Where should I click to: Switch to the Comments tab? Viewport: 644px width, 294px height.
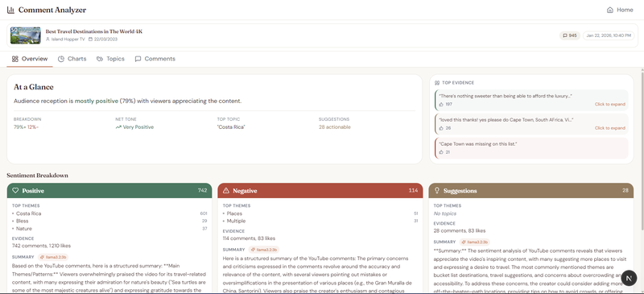[155, 59]
